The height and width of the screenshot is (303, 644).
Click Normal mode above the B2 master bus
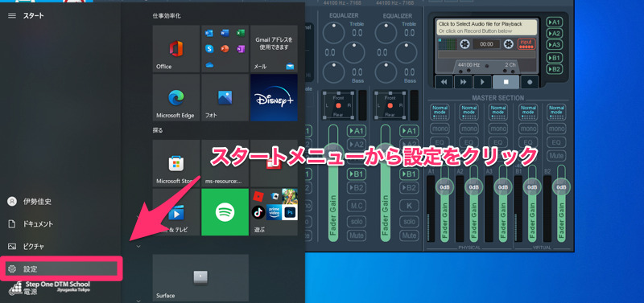556,112
